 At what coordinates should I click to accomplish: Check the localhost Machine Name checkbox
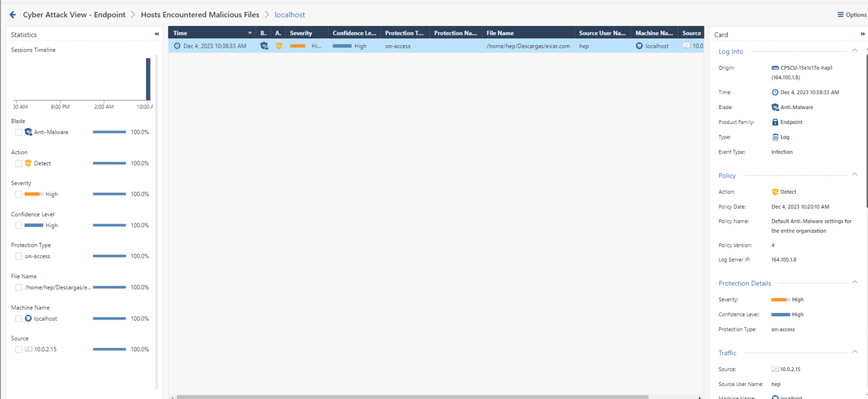coord(19,318)
